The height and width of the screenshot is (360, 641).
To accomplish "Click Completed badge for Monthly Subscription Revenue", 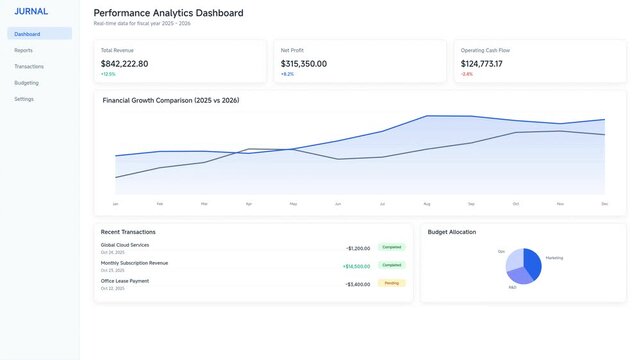I will (x=392, y=265).
